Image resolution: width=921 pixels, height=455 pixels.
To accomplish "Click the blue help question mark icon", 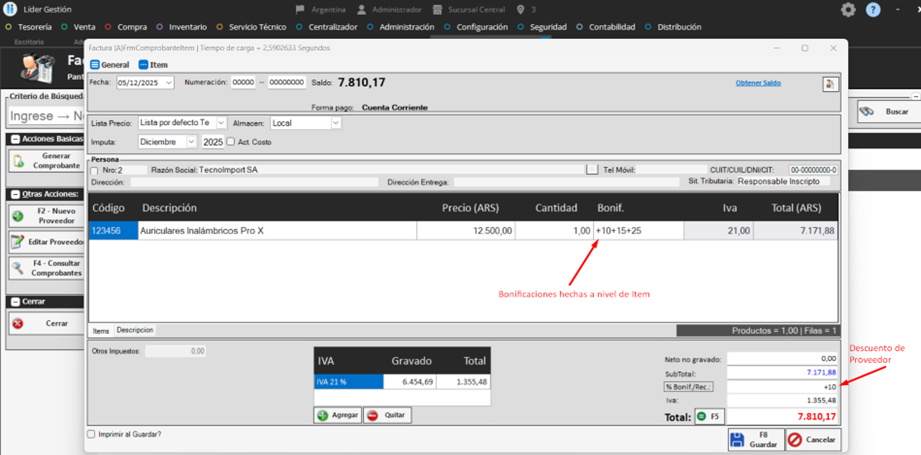I will tap(873, 9).
